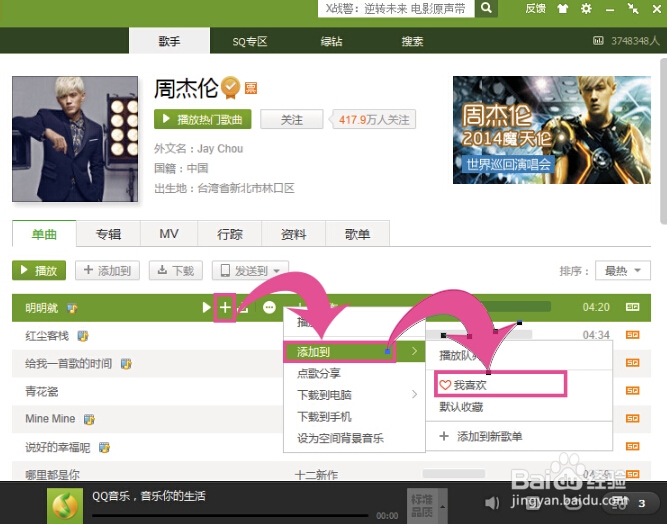The image size is (667, 524).
Task: Click the verified badge next to 周杰伦
Action: click(230, 87)
